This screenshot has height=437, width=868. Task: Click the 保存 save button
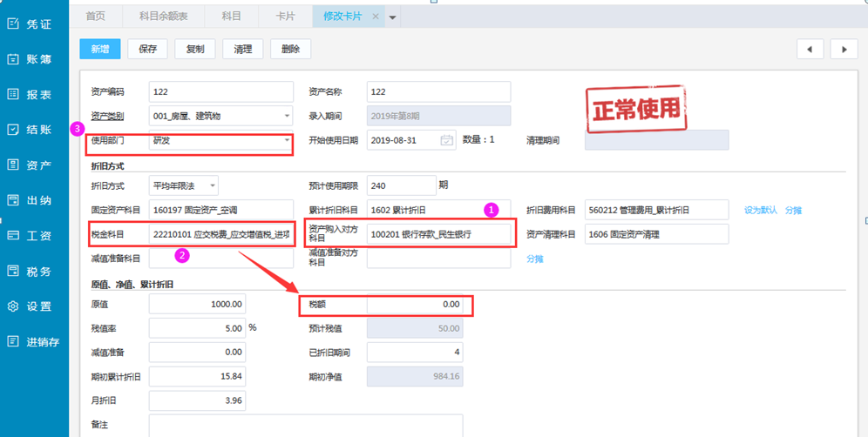pyautogui.click(x=147, y=50)
